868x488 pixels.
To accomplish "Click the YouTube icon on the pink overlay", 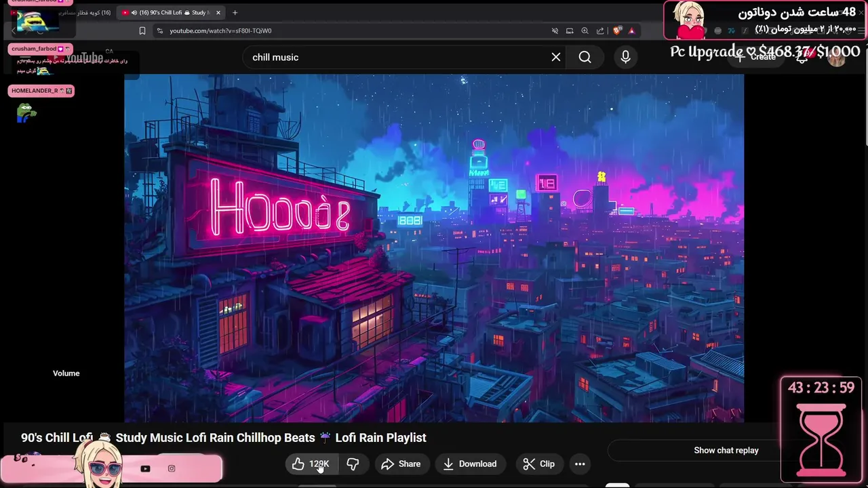I will click(145, 468).
